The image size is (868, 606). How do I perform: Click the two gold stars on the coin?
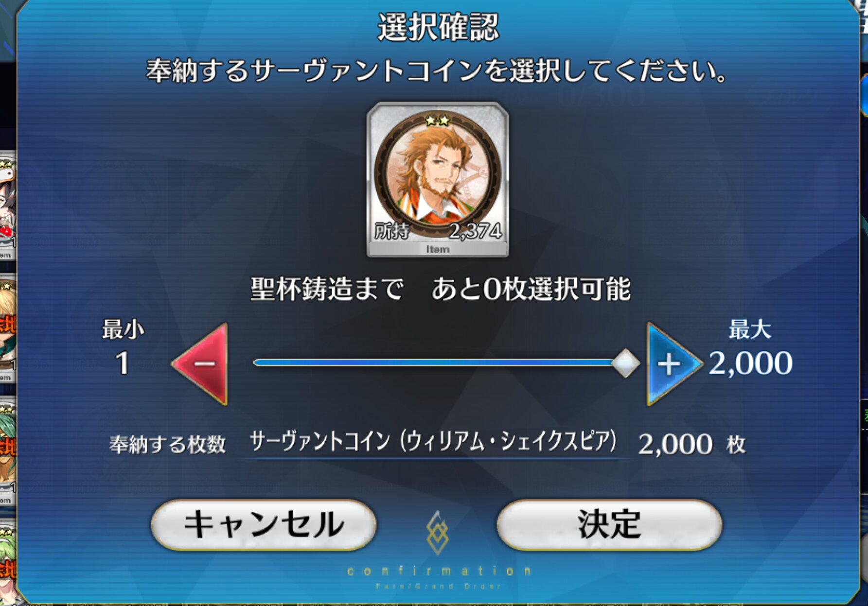click(x=438, y=120)
